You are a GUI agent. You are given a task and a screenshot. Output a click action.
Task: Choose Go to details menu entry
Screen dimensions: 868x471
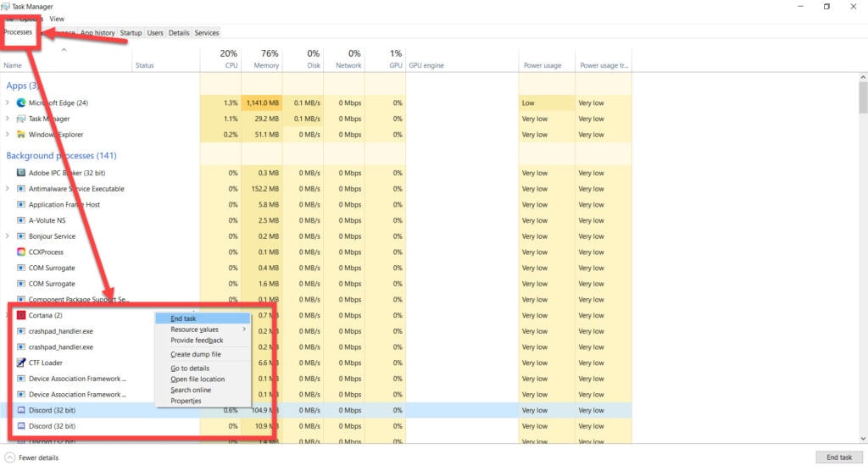click(x=203, y=368)
